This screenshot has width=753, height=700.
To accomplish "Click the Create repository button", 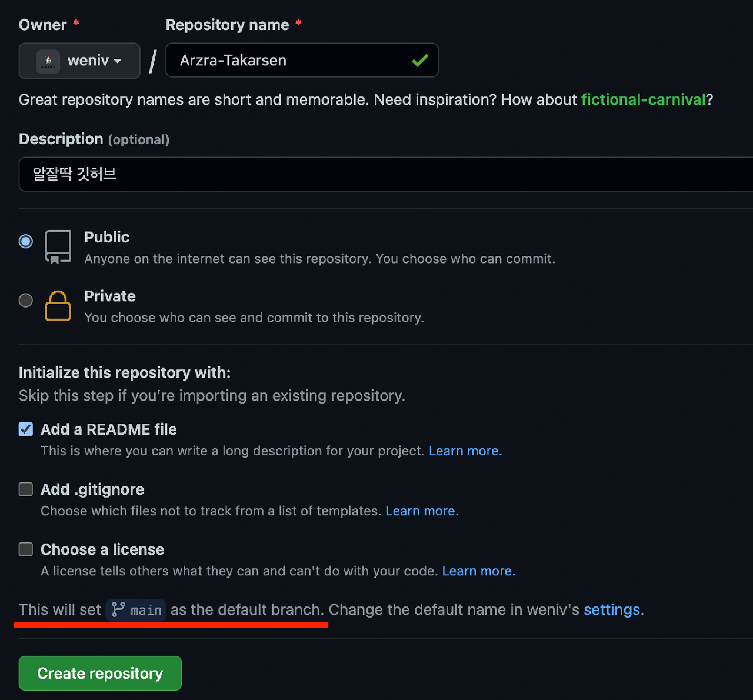I will coord(100,673).
